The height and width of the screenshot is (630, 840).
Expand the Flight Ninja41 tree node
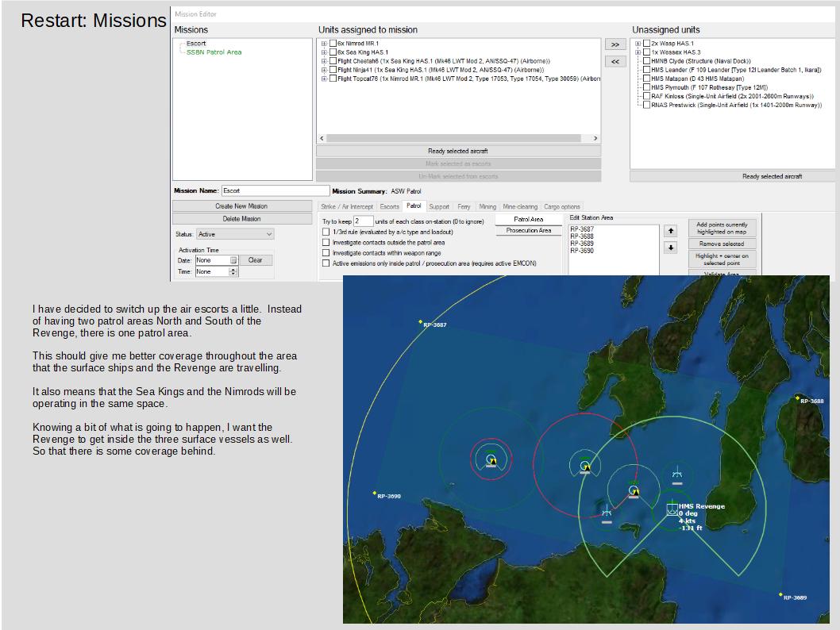[324, 70]
